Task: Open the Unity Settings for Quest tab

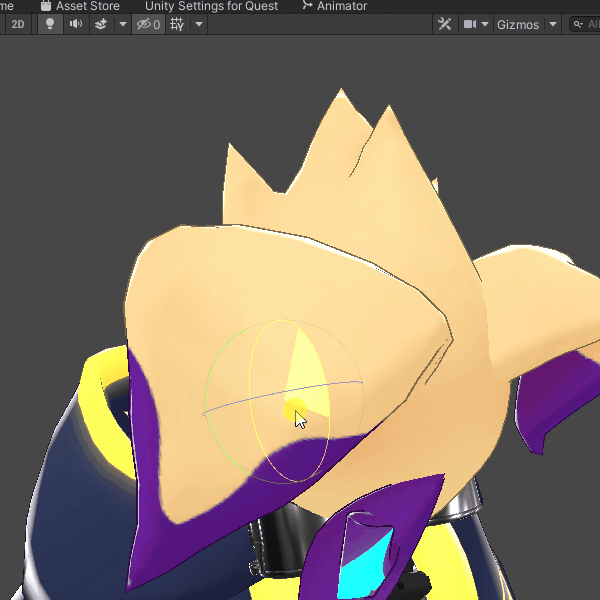Action: click(x=211, y=6)
